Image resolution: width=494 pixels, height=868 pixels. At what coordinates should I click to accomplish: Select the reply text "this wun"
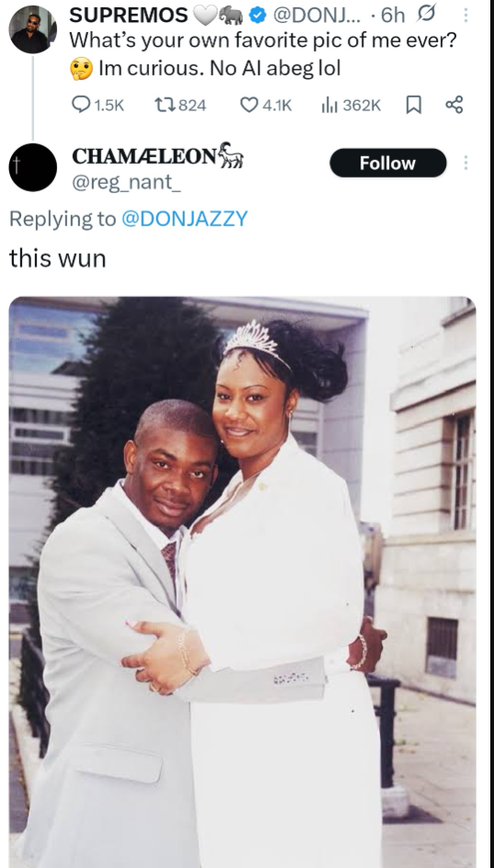[58, 258]
